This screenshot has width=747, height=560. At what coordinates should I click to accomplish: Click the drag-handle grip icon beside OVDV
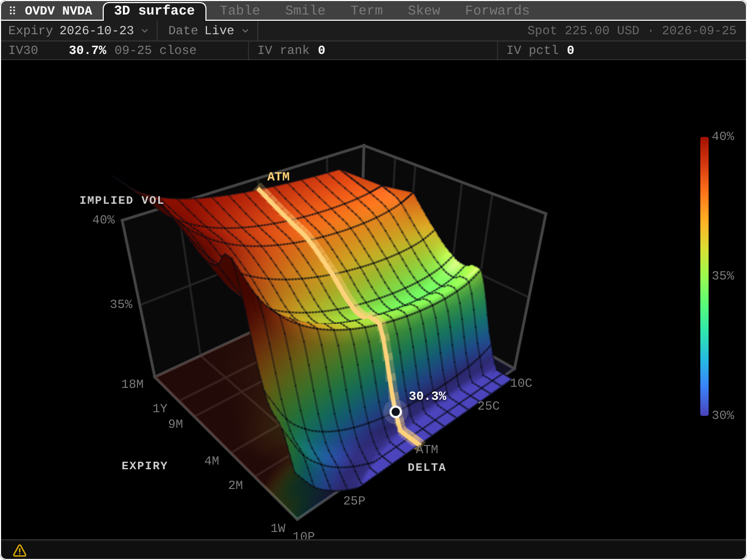(x=12, y=10)
